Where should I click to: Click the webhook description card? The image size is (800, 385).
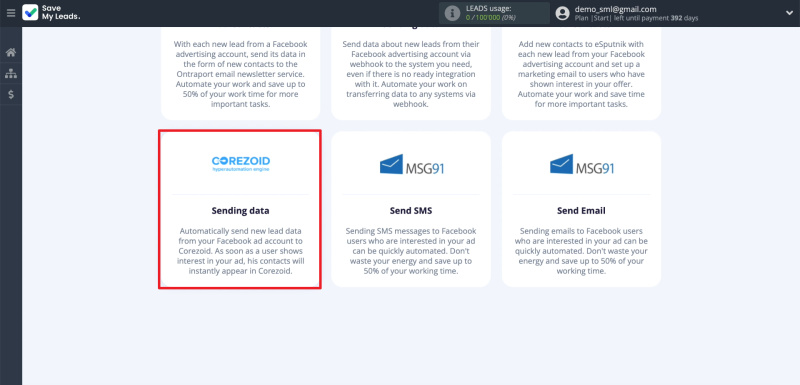[411, 74]
